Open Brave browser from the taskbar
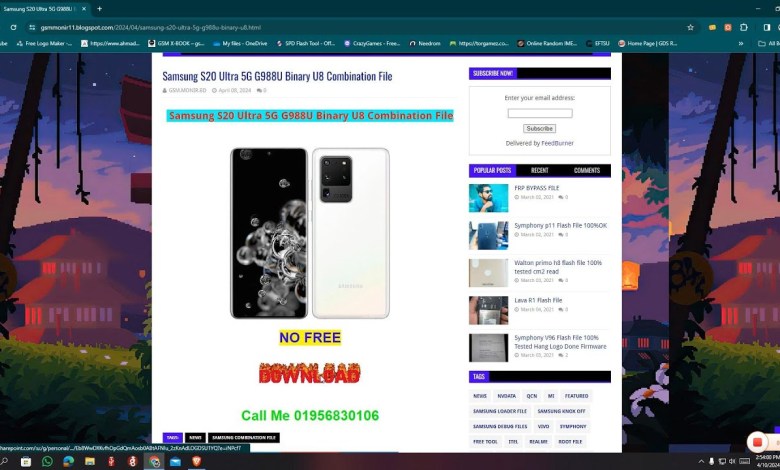The height and width of the screenshot is (470, 780). [196, 462]
